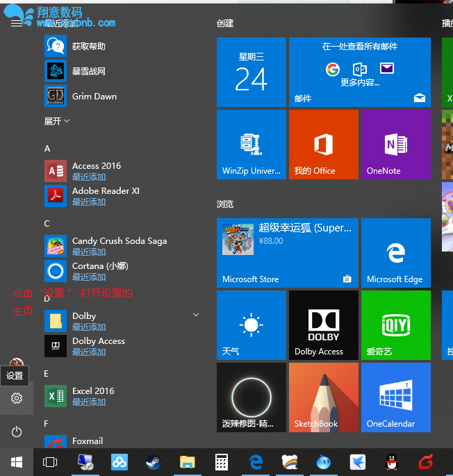Open Edge browser from the taskbar

[256, 462]
